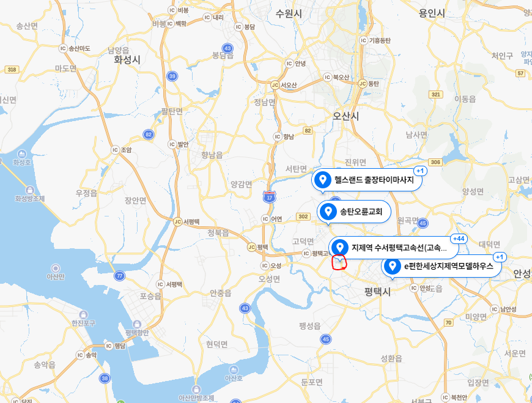The image size is (532, 403).
Task: Click the 서오산 JC junction marker
Action: tap(275, 85)
